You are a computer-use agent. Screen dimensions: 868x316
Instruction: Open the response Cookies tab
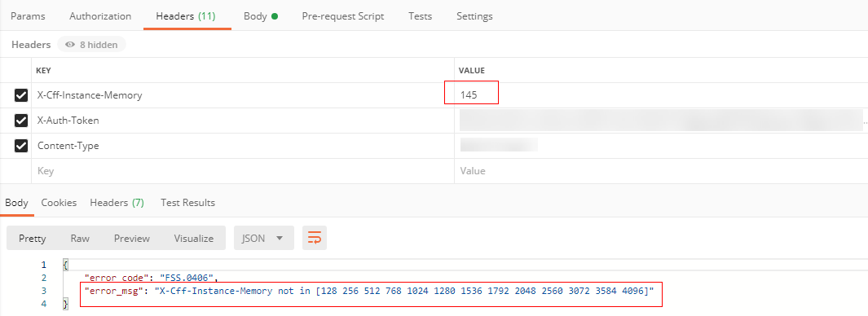(x=59, y=203)
